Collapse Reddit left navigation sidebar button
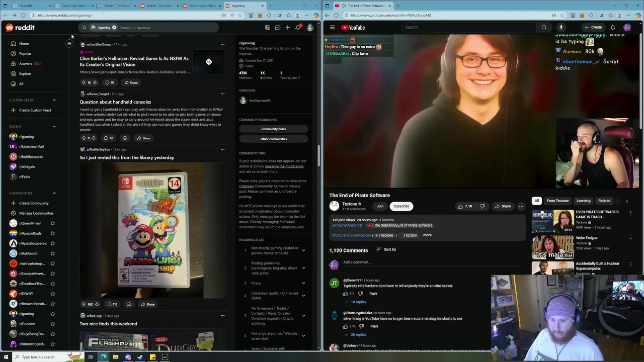Viewport: 644px width, 362px height. 69,44
